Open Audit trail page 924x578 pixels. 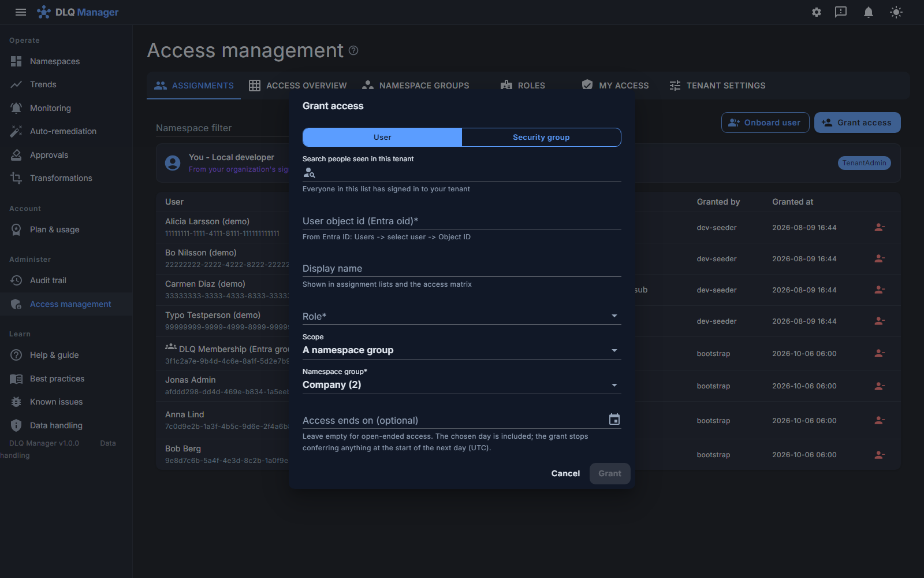coord(66,280)
